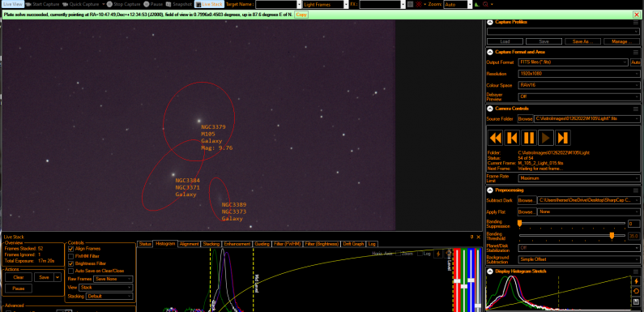Open the Debayer Preview dropdown
The height and width of the screenshot is (312, 644).
(x=579, y=96)
